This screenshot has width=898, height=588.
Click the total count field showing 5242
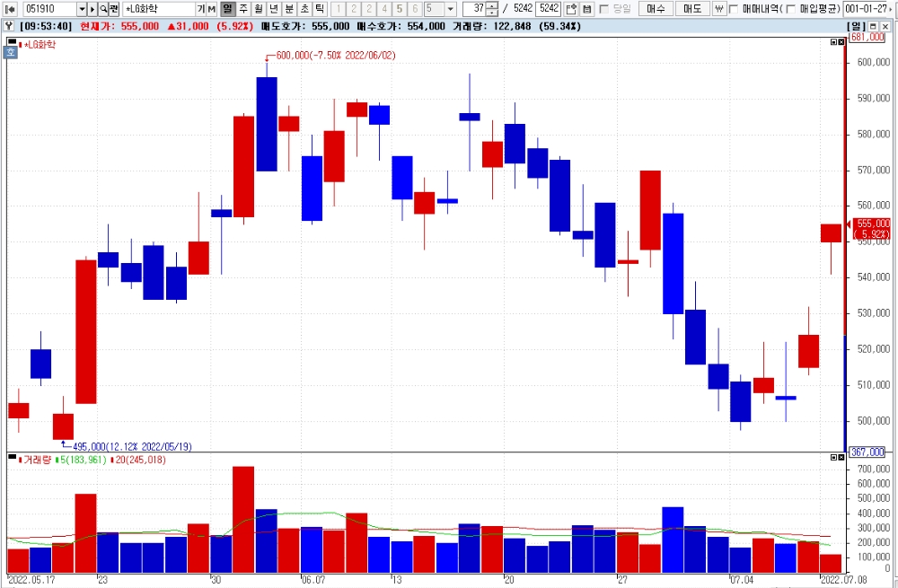tap(548, 9)
